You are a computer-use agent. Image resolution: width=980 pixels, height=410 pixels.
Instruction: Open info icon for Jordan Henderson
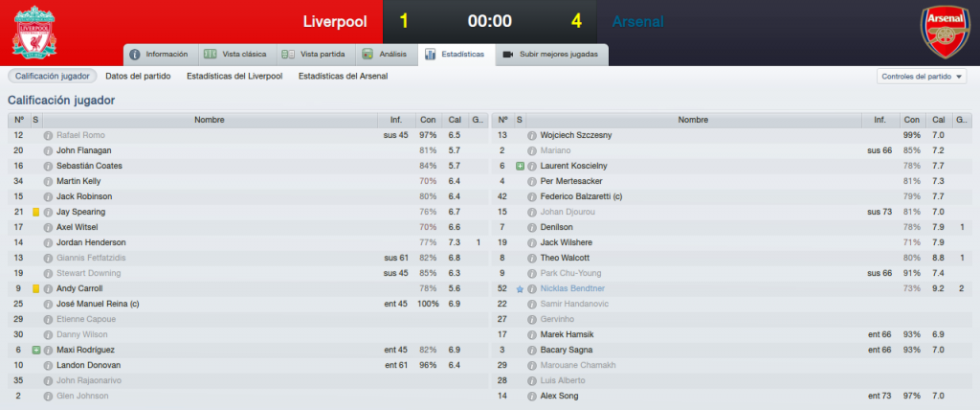[x=48, y=243]
